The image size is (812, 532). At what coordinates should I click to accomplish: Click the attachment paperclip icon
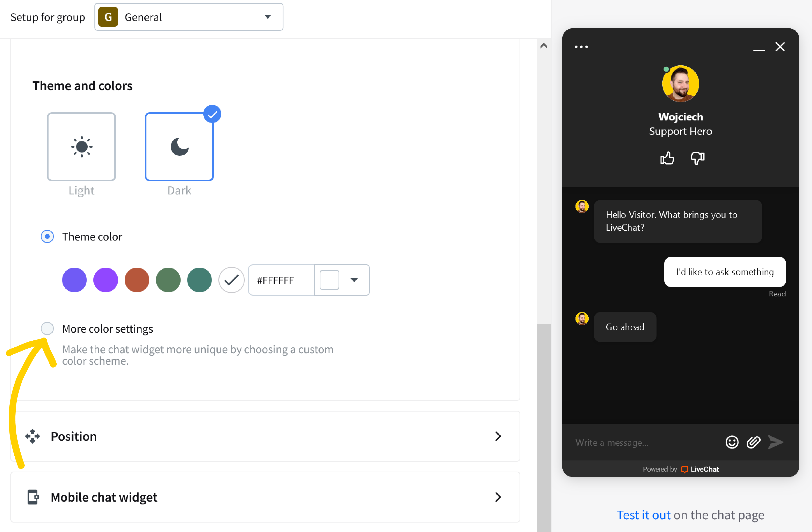click(753, 442)
